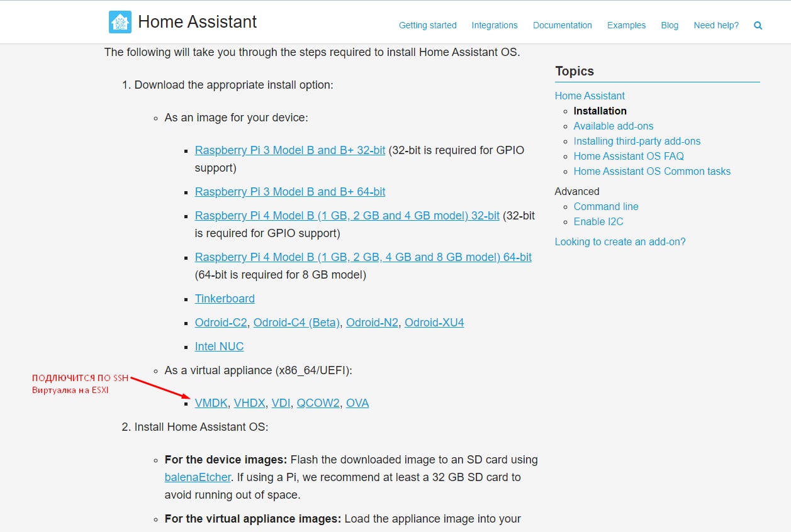The height and width of the screenshot is (532, 791).
Task: Click Need help? in the header
Action: coord(716,25)
